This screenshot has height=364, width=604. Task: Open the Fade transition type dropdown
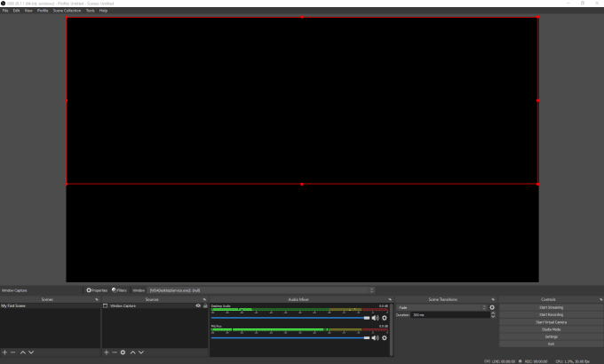(x=441, y=307)
